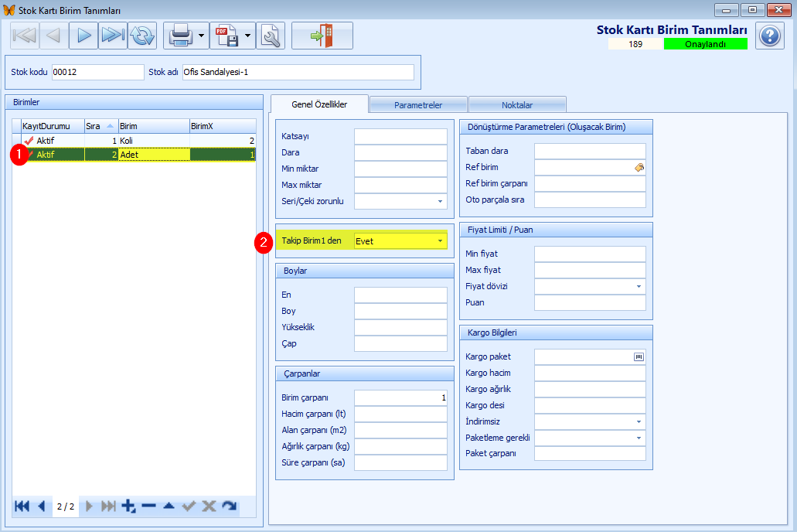This screenshot has width=797, height=532.
Task: Export to PDF save icon
Action: coord(226,36)
